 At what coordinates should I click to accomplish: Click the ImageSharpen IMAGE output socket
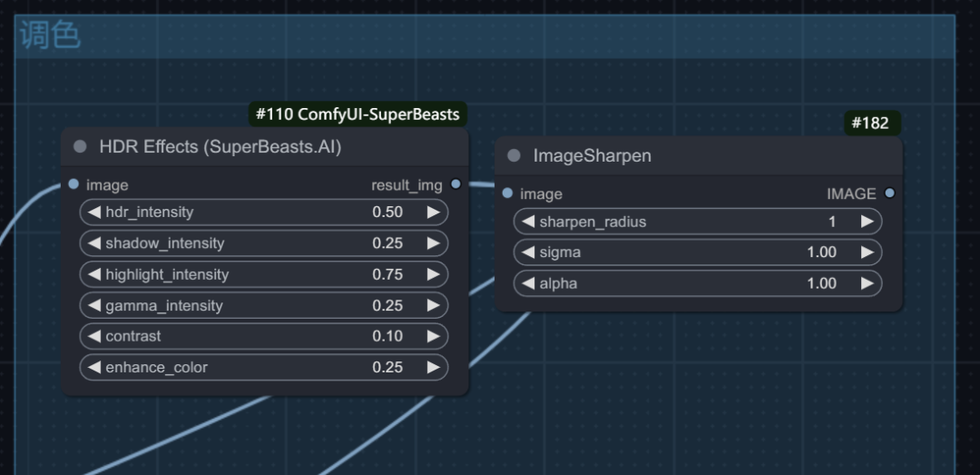click(890, 193)
